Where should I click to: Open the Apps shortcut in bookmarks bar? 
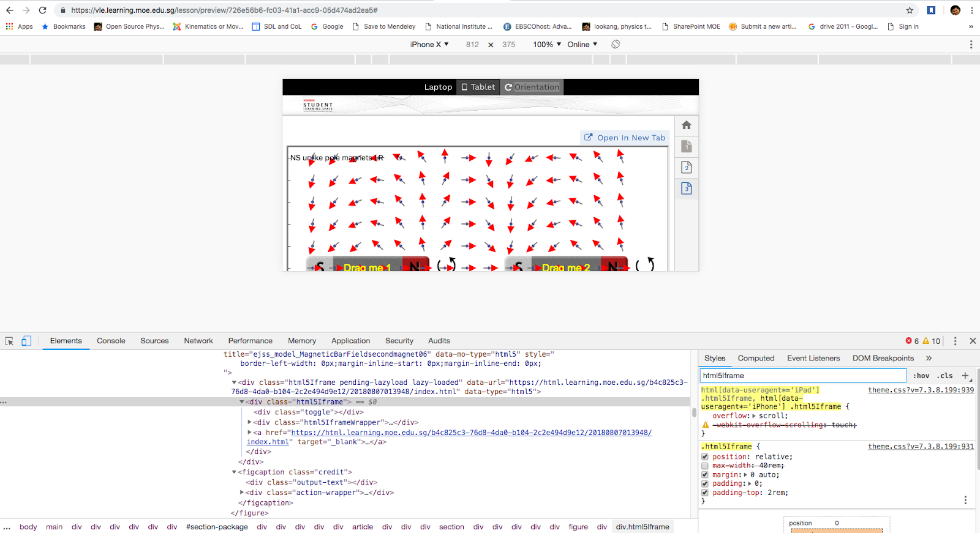tap(19, 26)
